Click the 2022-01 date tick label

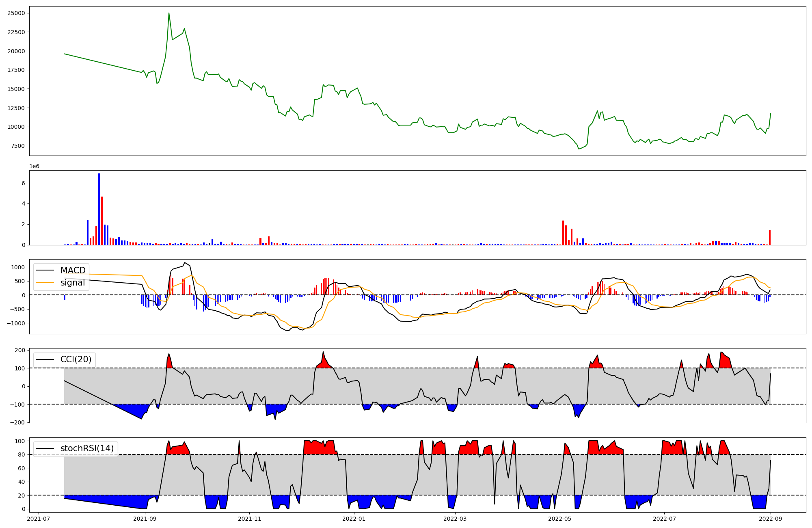pos(354,519)
